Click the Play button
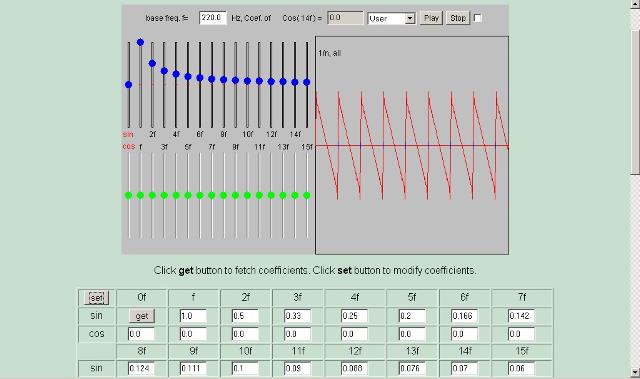 click(x=431, y=18)
